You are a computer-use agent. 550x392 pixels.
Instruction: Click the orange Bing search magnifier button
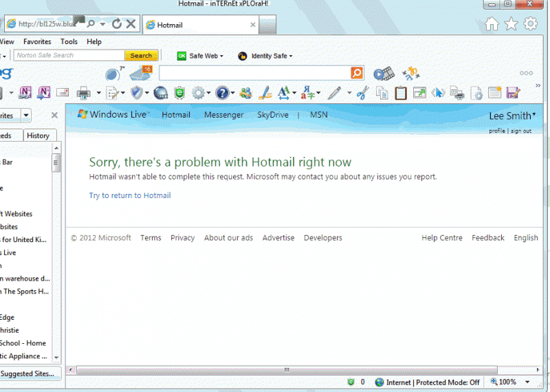point(357,73)
